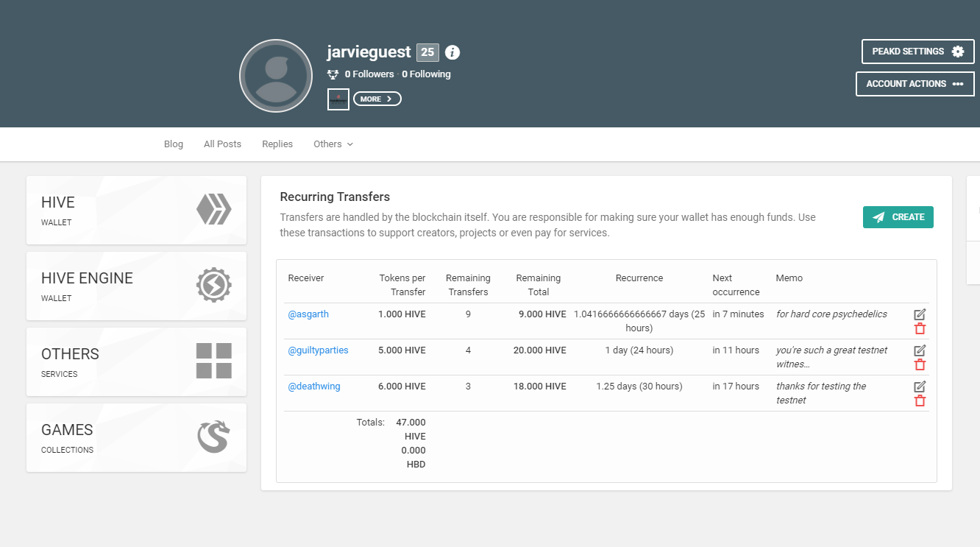Switch to the All Posts tab

pos(222,144)
